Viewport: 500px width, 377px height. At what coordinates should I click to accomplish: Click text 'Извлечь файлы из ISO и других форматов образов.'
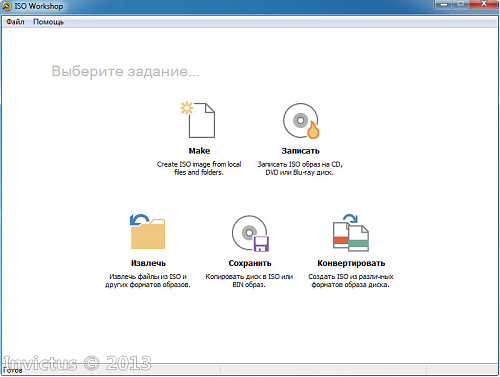click(x=148, y=281)
